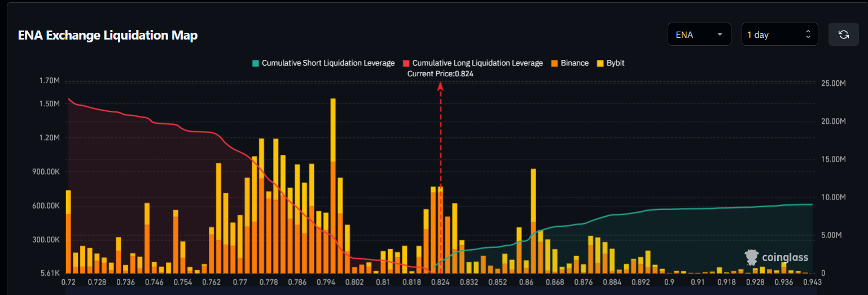
Task: Click the refresh icon button
Action: (x=843, y=34)
